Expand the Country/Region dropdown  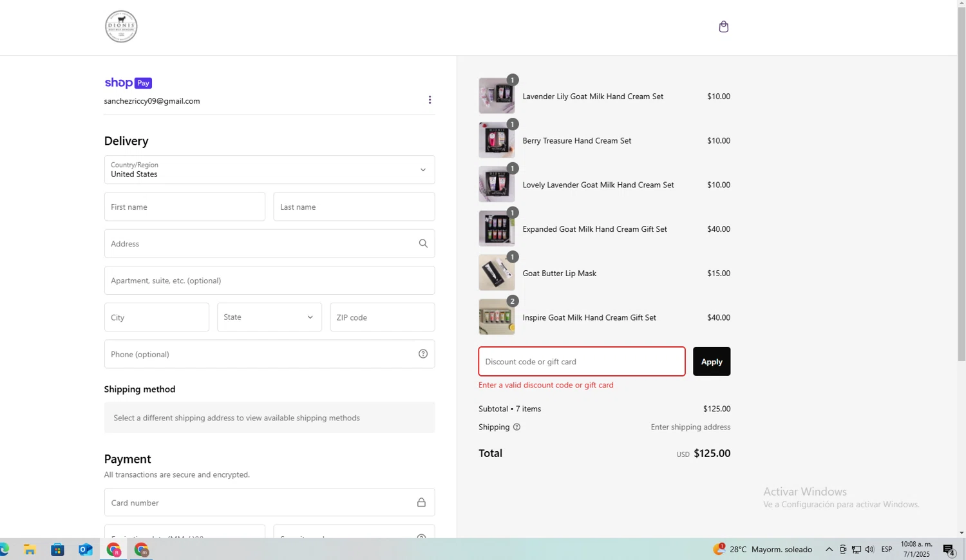click(x=269, y=170)
